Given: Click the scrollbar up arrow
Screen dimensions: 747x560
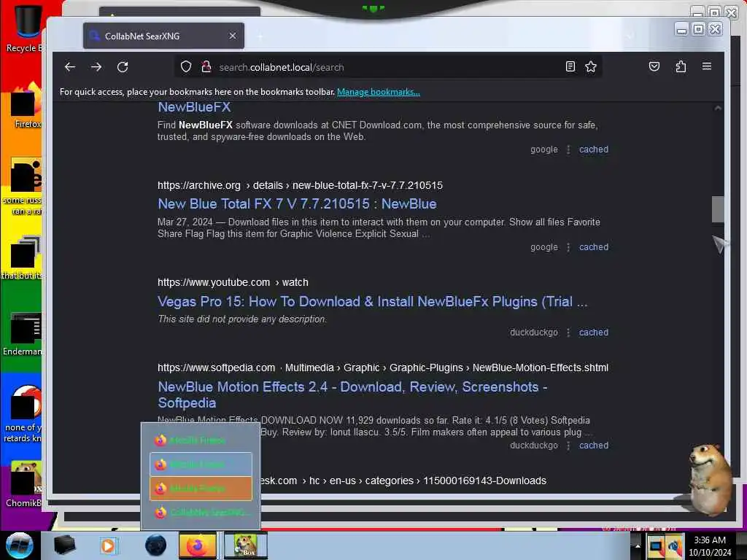Looking at the screenshot, I should (x=718, y=109).
